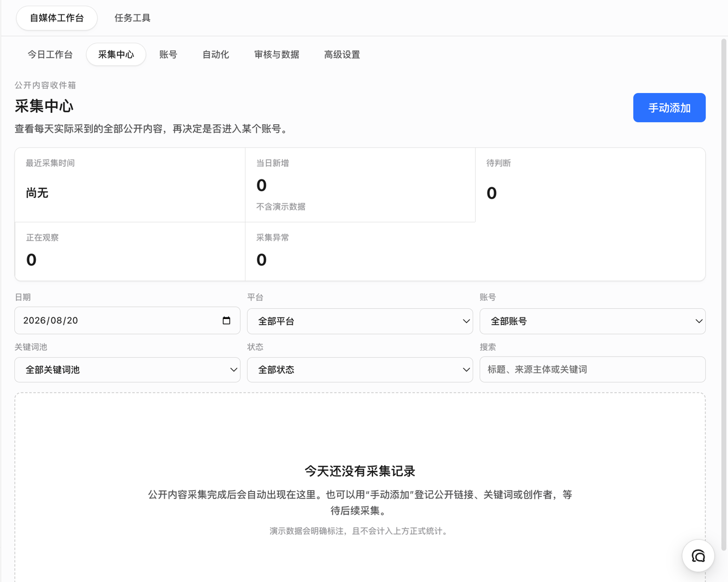Open the 高级设置 tab
728x582 pixels.
click(x=342, y=55)
